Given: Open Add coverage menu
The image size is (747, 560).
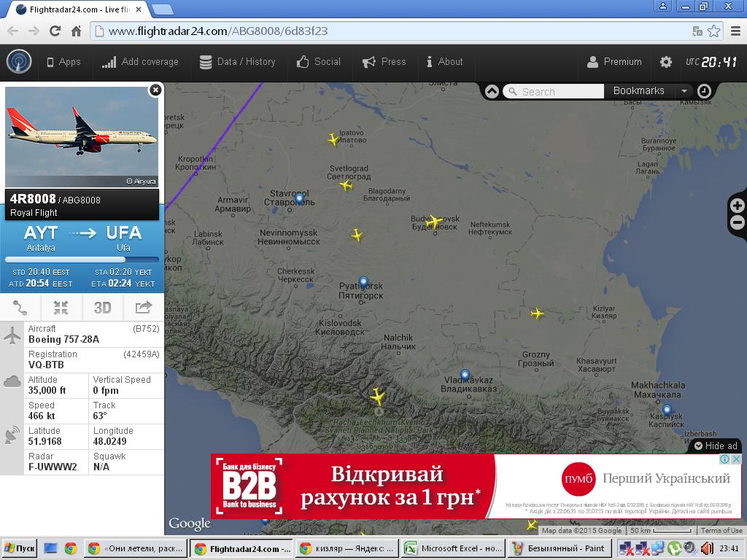Looking at the screenshot, I should [x=140, y=62].
